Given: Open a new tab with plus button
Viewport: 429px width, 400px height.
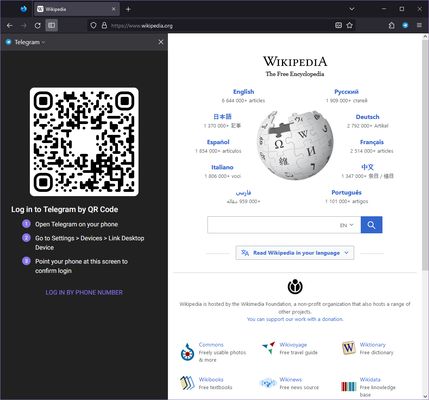Looking at the screenshot, I should pyautogui.click(x=128, y=9).
